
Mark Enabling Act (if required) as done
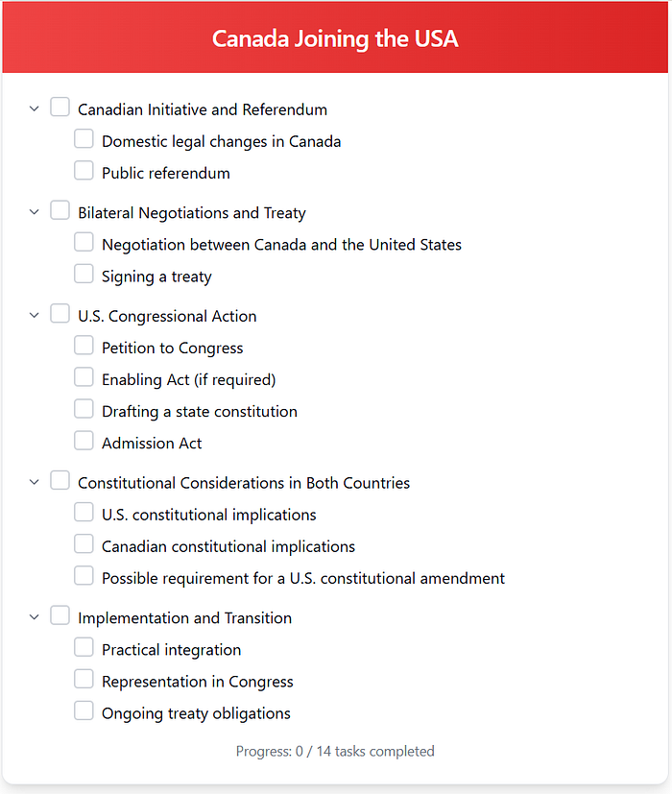coord(84,377)
